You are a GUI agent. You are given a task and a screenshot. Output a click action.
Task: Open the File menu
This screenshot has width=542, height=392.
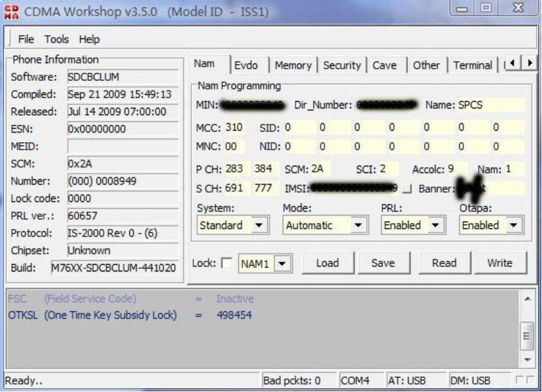click(x=26, y=40)
